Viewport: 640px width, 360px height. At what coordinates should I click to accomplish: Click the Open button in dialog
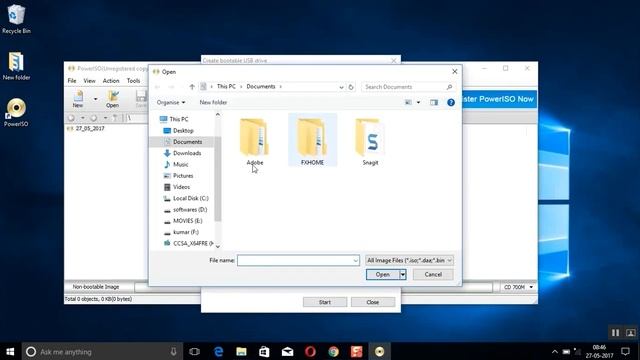click(x=382, y=274)
